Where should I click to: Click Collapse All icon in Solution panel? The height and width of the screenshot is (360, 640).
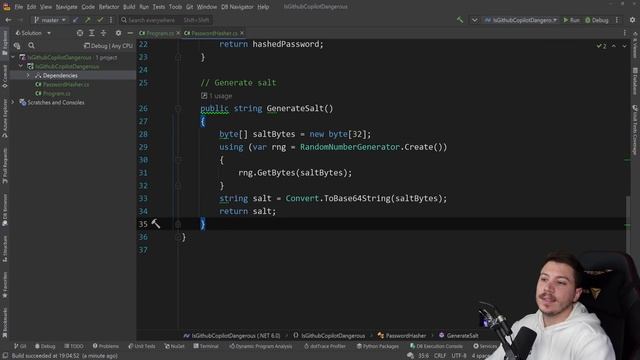click(x=103, y=33)
